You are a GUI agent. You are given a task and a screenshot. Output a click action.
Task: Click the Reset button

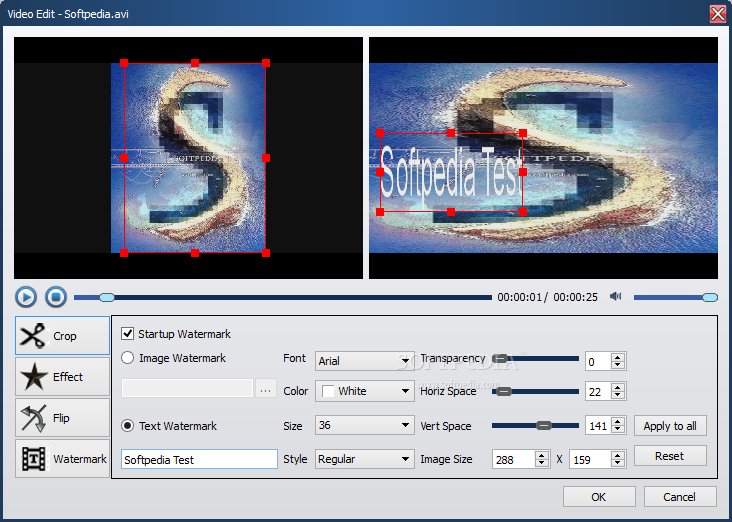(670, 456)
